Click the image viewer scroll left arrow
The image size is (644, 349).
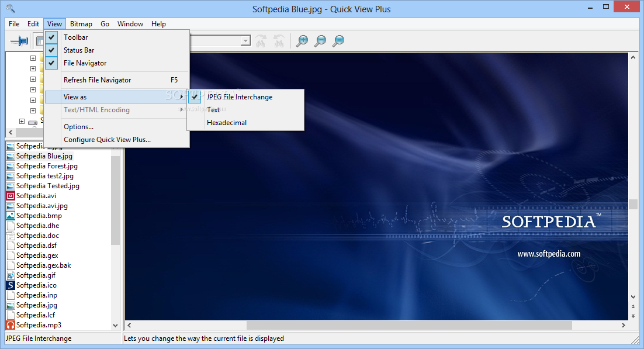coord(129,325)
